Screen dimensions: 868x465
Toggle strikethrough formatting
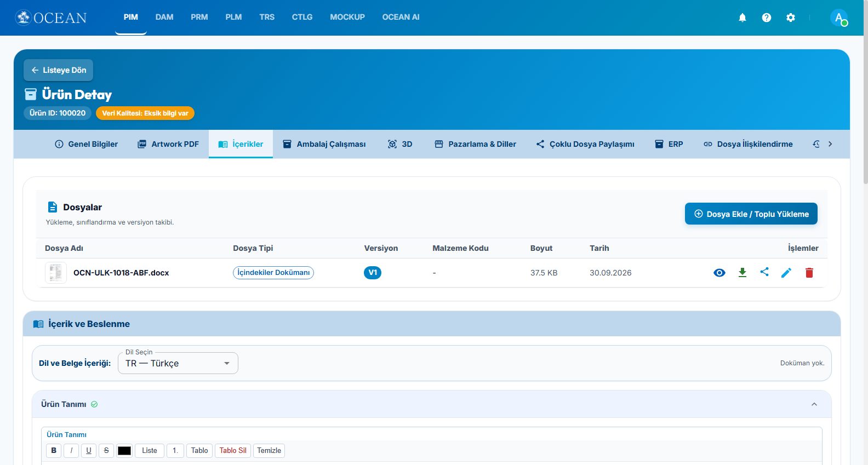click(106, 451)
